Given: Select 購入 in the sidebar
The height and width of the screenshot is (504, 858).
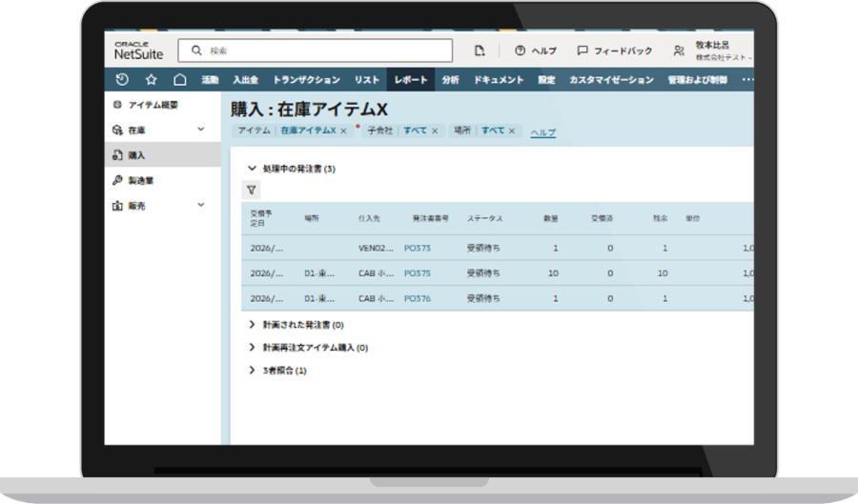Looking at the screenshot, I should (x=162, y=155).
